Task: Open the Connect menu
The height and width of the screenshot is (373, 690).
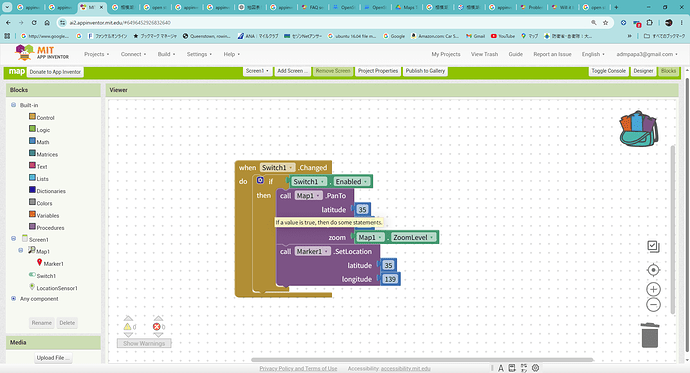Action: [133, 54]
